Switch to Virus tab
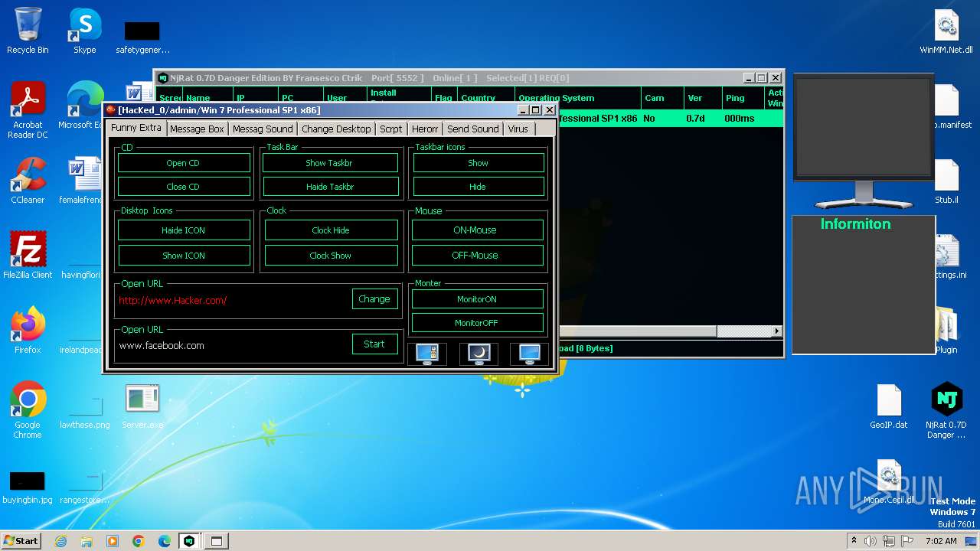 pyautogui.click(x=518, y=129)
